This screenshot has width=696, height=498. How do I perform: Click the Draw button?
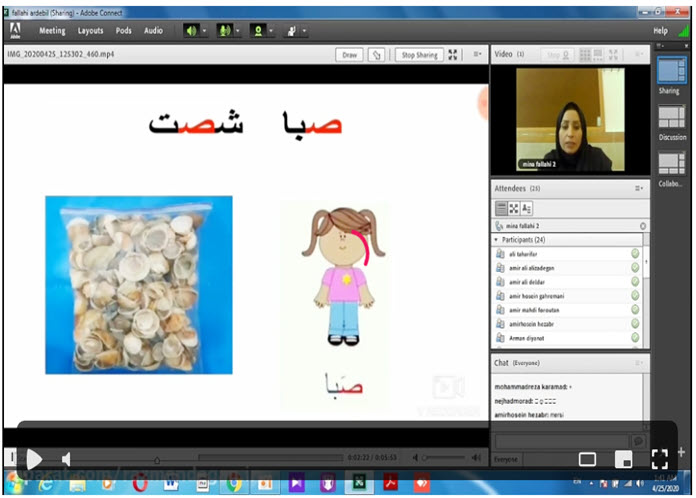349,55
